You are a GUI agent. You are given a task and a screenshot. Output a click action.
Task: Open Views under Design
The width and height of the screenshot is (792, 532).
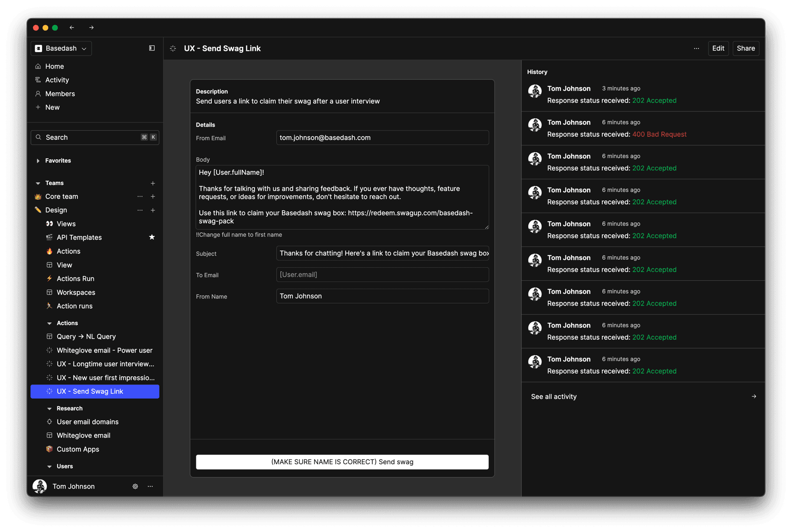(95, 224)
